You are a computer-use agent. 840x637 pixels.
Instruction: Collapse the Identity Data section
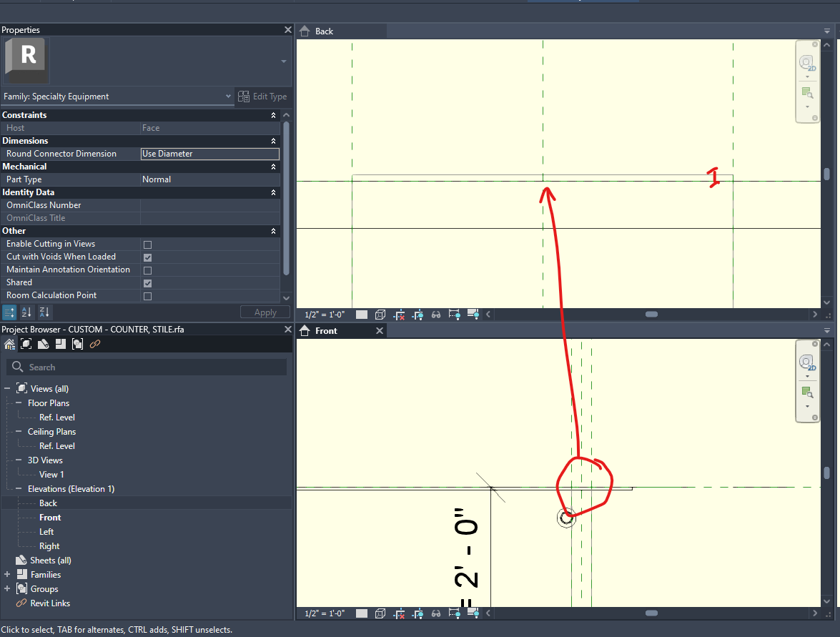(273, 192)
